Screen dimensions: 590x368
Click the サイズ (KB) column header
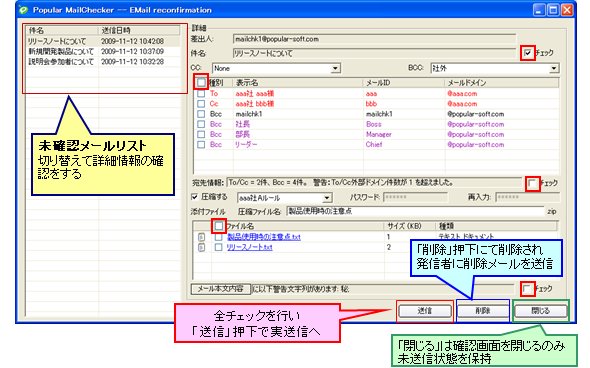(x=409, y=226)
